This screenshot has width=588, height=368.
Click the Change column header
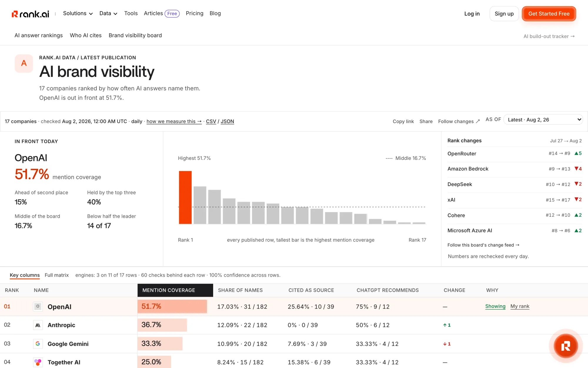454,290
